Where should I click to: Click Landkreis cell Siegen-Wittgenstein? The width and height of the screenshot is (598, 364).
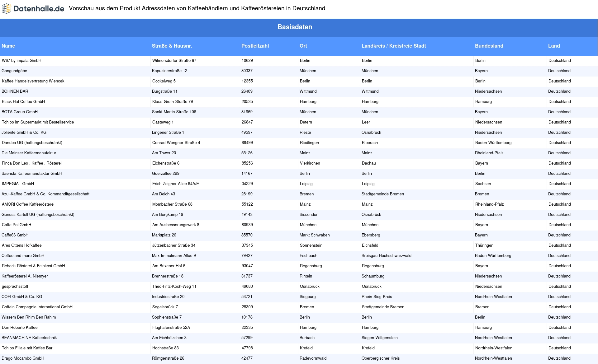(380, 338)
